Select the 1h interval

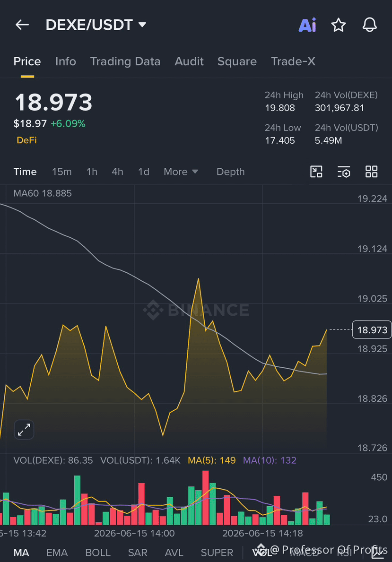tap(92, 172)
